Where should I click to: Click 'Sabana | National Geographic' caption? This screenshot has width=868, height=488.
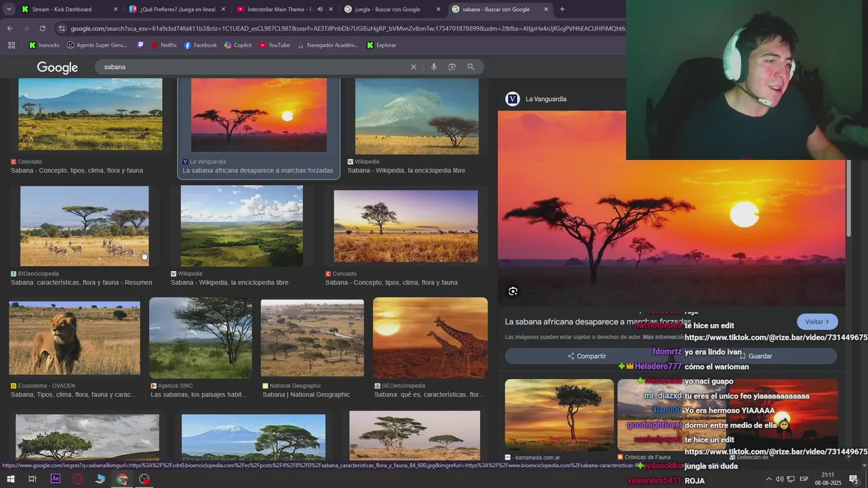tap(307, 394)
